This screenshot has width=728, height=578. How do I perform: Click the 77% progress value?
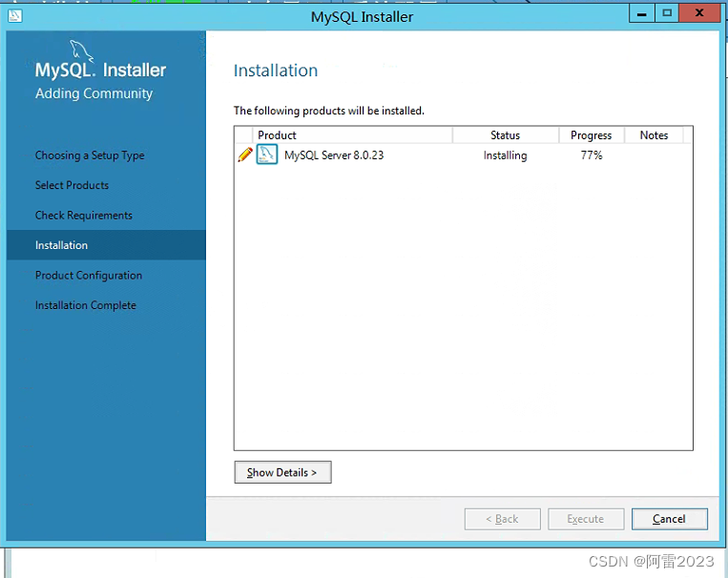(x=592, y=155)
